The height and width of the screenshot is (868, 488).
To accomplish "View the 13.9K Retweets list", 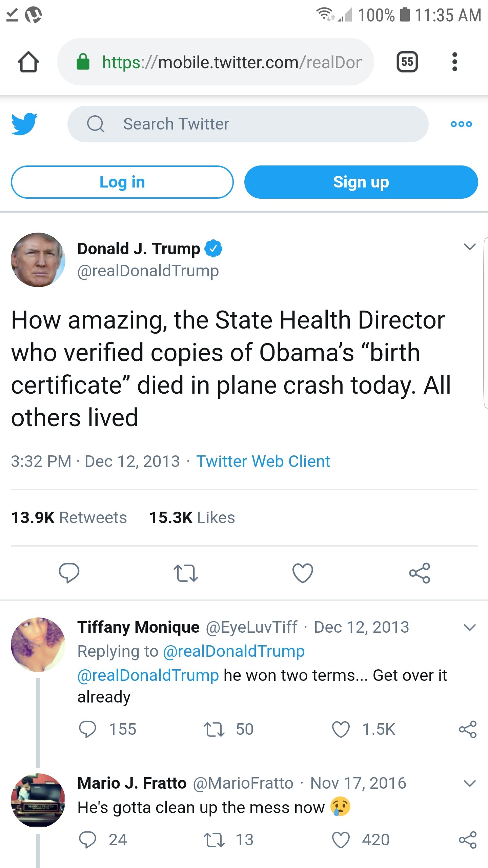I will click(x=69, y=518).
